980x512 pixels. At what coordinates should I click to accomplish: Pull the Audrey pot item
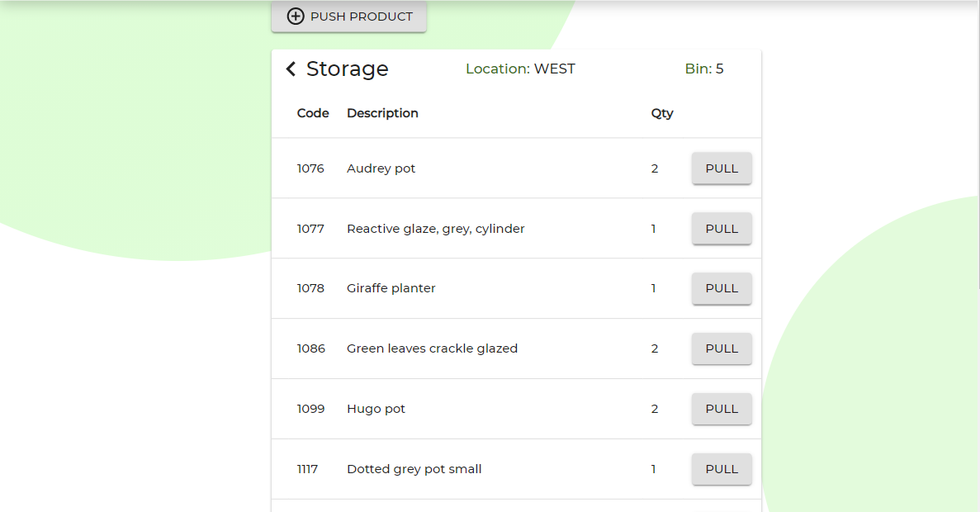pos(721,168)
